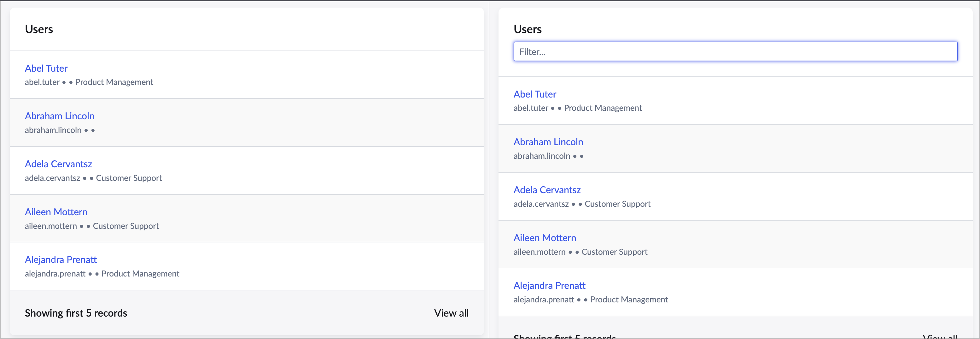Viewport: 980px width, 339px height.
Task: Select Adela Cervantsz in the right user list
Action: click(x=547, y=189)
